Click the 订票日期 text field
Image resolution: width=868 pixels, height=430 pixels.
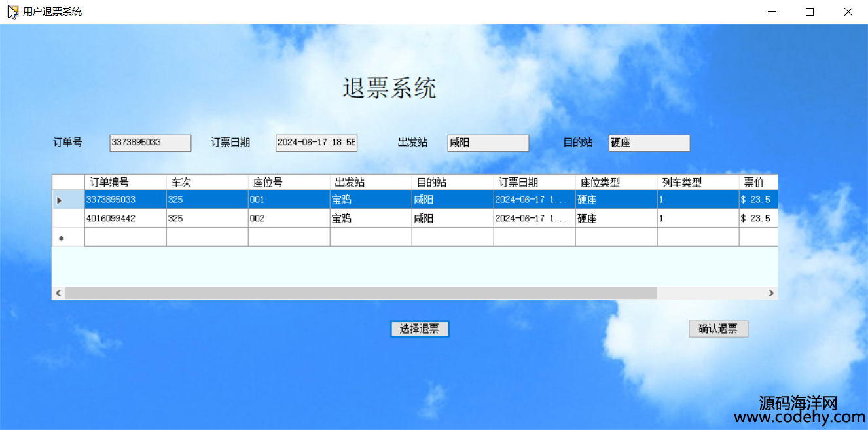pos(317,143)
